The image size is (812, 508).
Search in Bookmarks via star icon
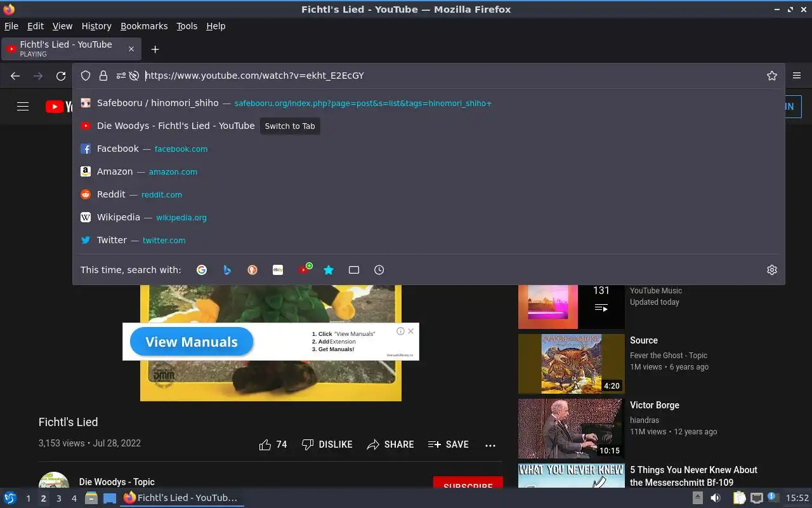(x=329, y=270)
